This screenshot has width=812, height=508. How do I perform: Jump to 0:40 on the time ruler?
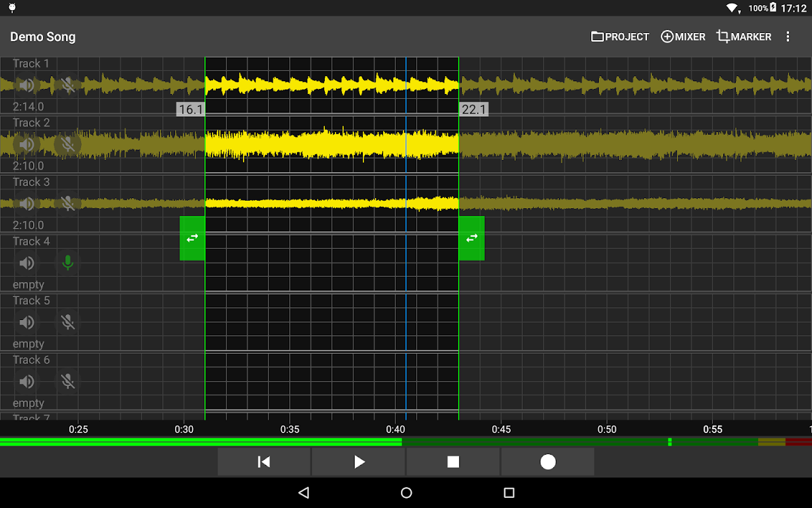tap(395, 429)
